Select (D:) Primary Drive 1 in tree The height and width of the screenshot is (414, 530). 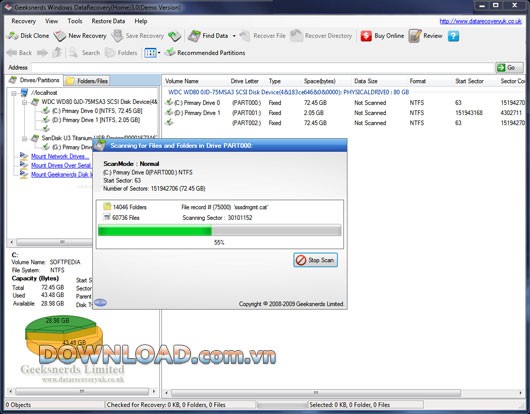[96, 120]
